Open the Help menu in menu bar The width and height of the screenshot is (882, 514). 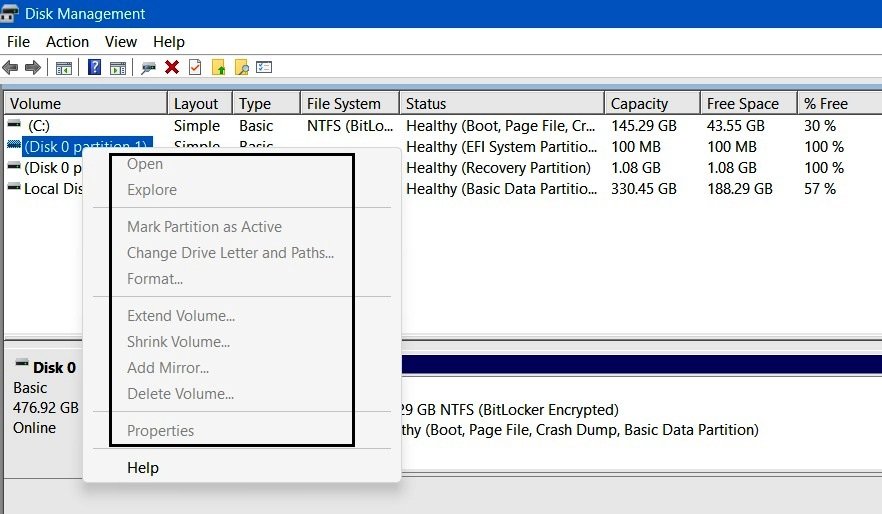[x=169, y=42]
